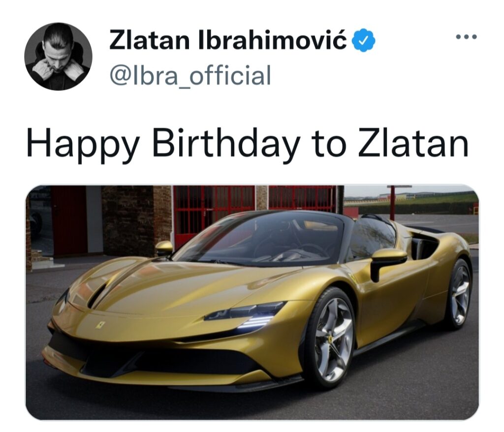Image resolution: width=504 pixels, height=432 pixels.
Task: Open Zlatan's round profile avatar
Action: (59, 56)
